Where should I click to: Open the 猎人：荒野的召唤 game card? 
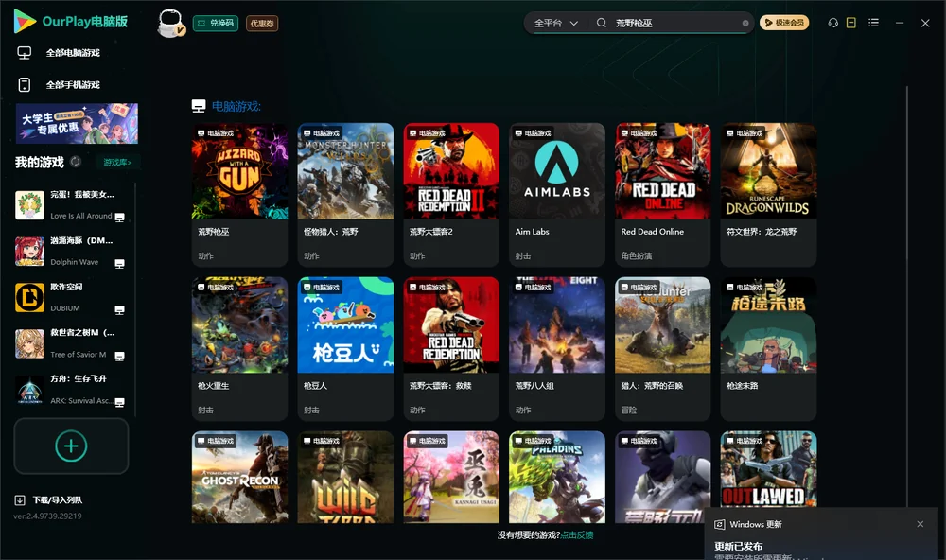[662, 349]
